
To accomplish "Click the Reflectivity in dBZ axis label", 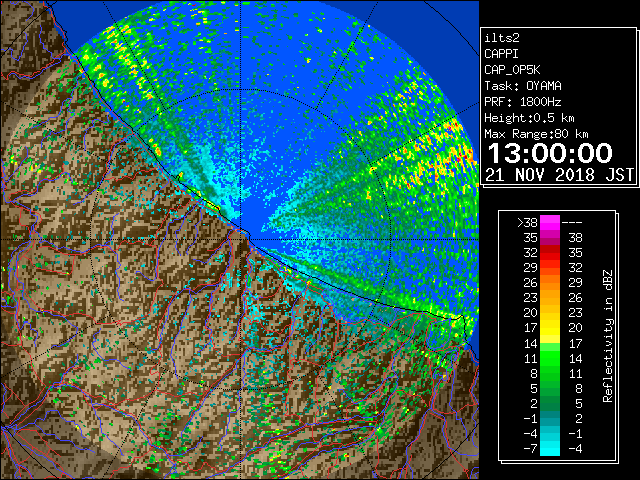I will 608,336.
